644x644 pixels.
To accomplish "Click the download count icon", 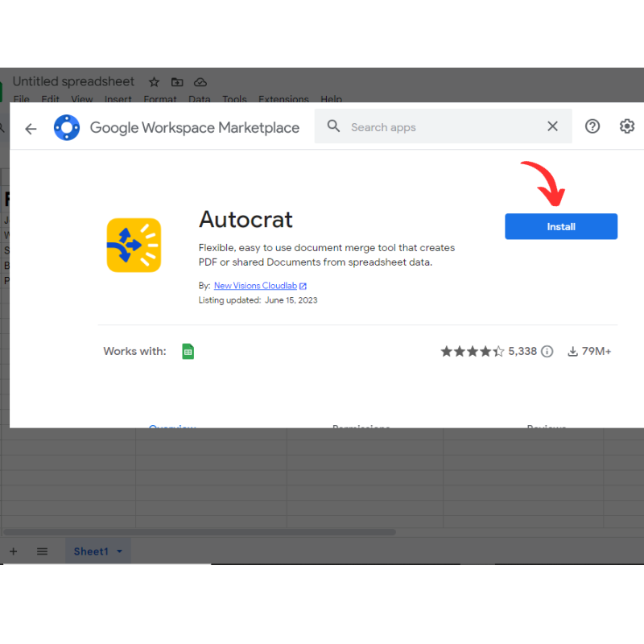I will pos(572,352).
